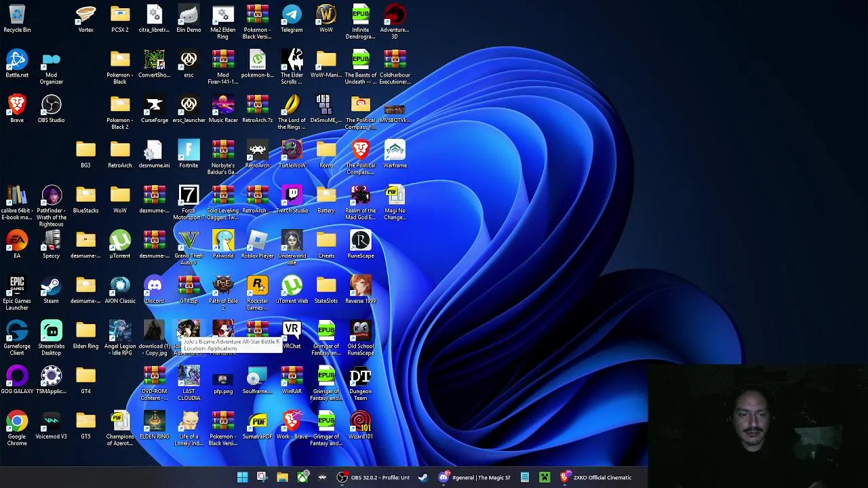
Task: Open the WinRAR desktop shortcut
Action: click(292, 380)
